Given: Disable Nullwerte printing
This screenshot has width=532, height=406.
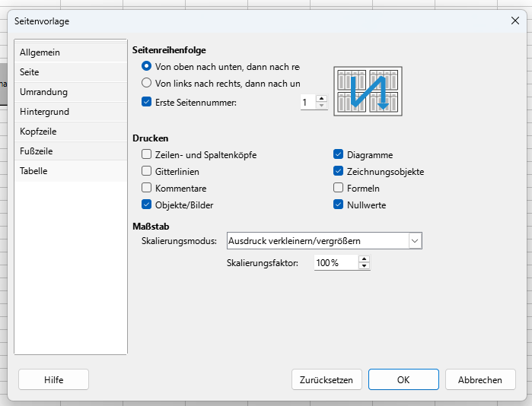Looking at the screenshot, I should (339, 205).
